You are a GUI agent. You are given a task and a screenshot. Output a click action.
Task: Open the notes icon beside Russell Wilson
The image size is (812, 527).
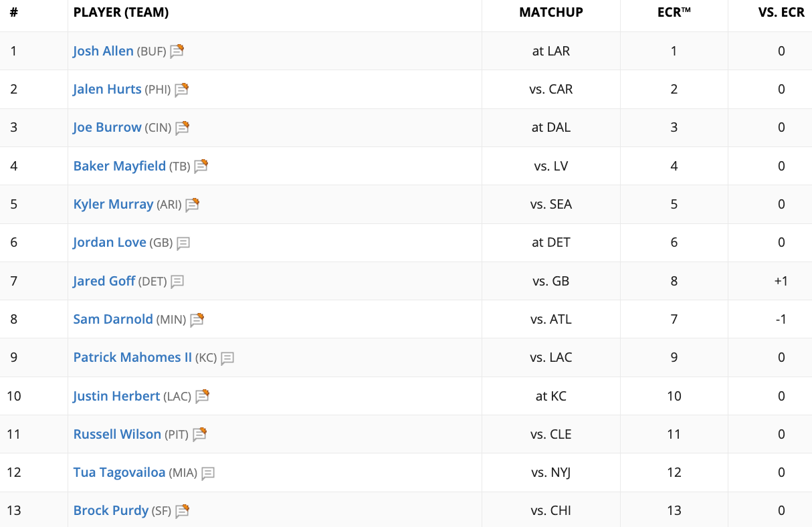[199, 435]
